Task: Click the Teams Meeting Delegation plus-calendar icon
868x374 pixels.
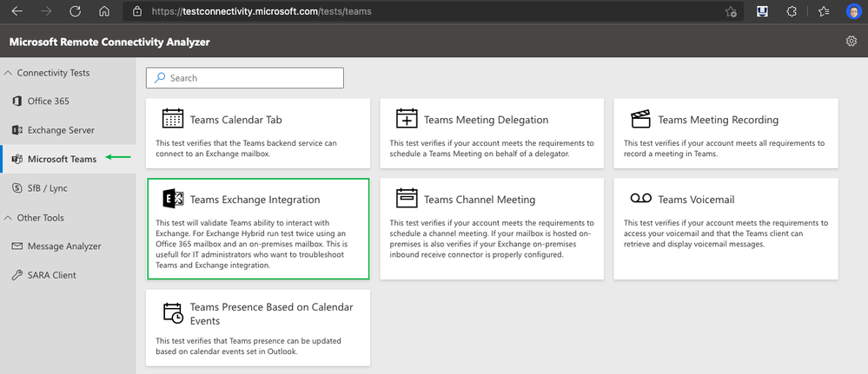Action: coord(407,118)
